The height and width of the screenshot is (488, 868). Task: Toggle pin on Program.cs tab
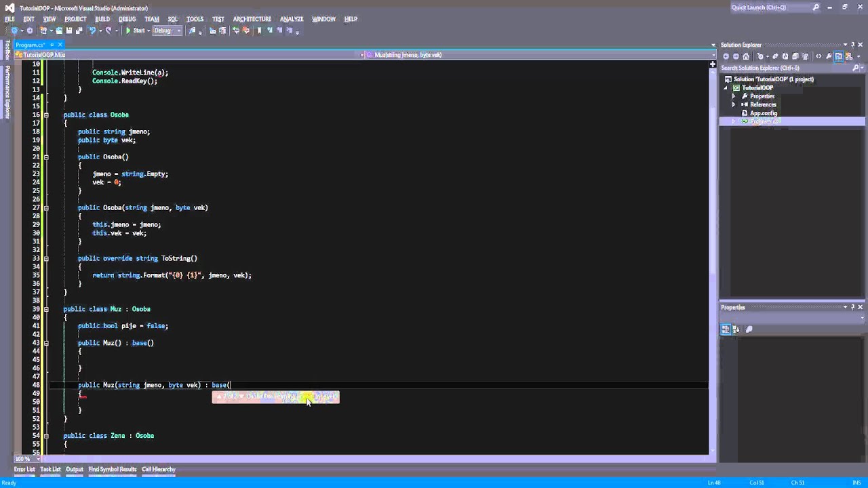(52, 45)
